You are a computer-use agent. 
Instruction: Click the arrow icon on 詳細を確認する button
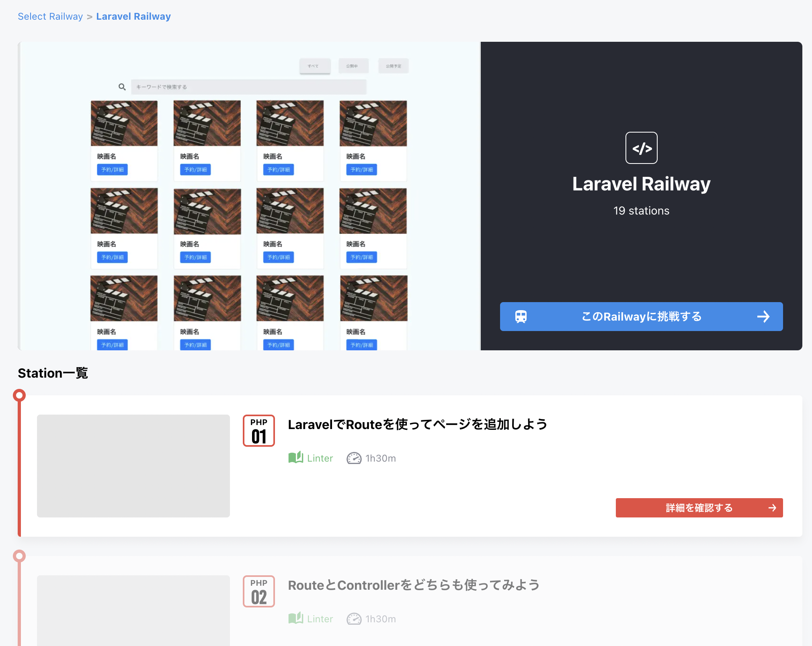(x=772, y=508)
